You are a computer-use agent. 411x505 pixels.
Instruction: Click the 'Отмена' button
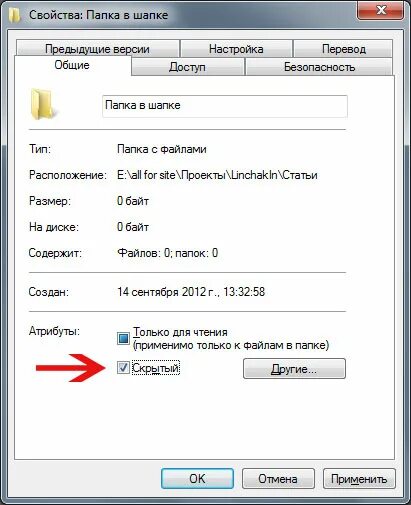(278, 479)
